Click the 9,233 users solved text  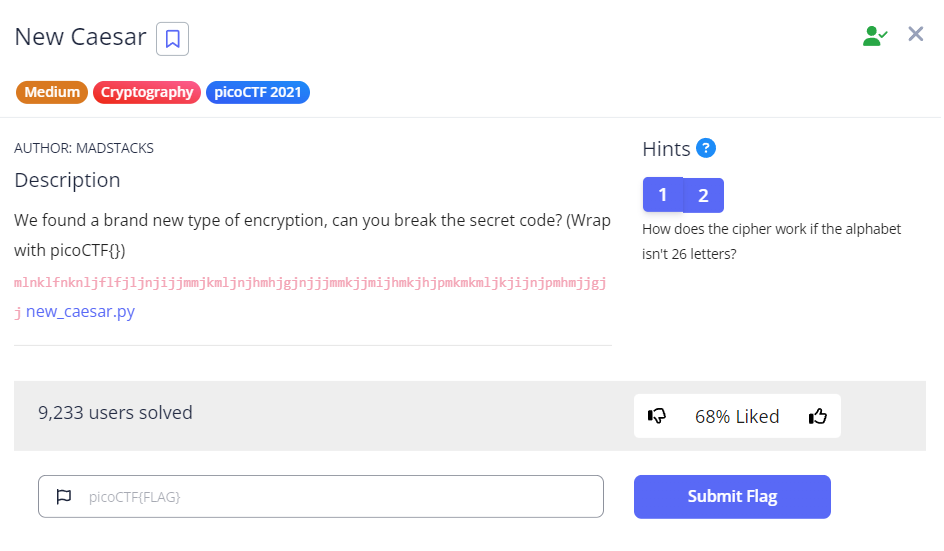pos(115,412)
